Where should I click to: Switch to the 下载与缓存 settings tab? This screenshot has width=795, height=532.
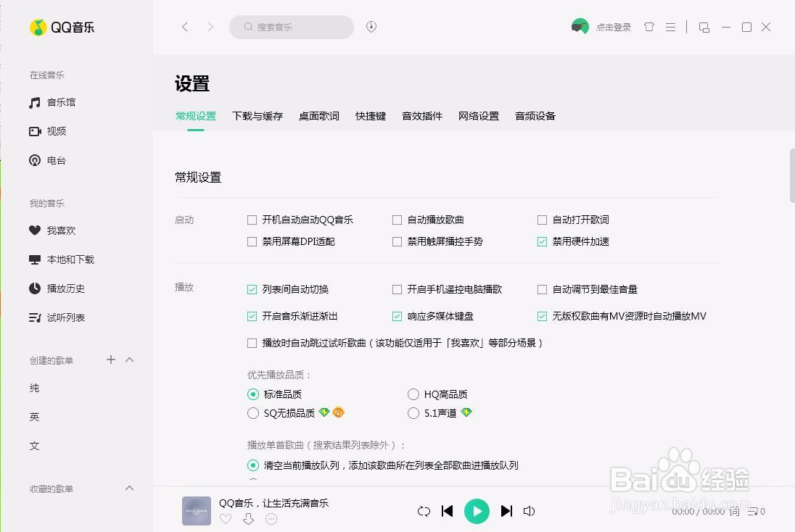pos(257,116)
